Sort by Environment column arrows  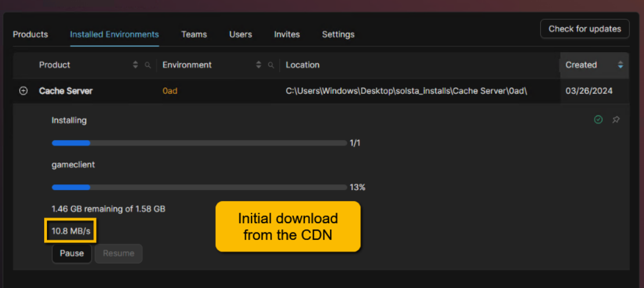pyautogui.click(x=259, y=65)
